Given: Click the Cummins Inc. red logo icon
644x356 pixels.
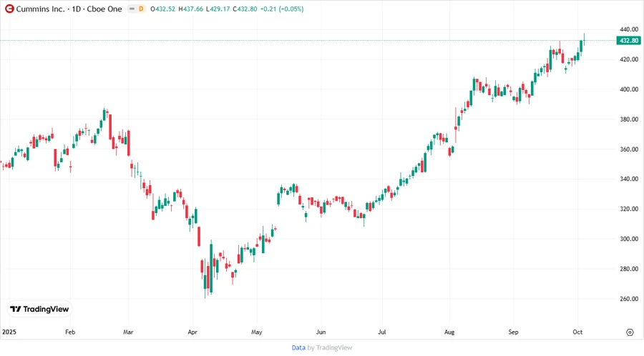Looking at the screenshot, I should [8, 9].
